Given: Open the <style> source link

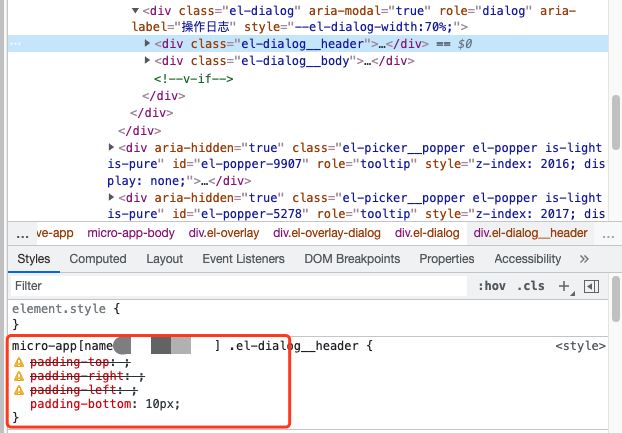Looking at the screenshot, I should 580,346.
